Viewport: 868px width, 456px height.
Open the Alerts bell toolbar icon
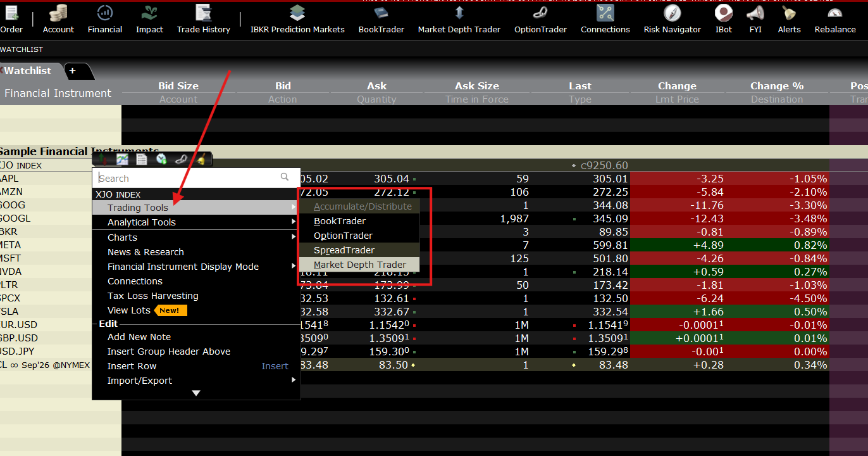[x=789, y=19]
